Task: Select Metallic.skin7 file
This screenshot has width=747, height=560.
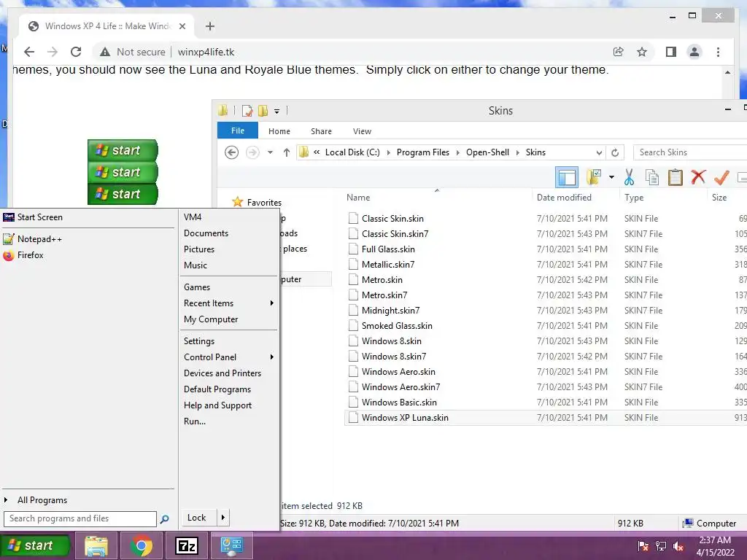Action: pos(388,264)
